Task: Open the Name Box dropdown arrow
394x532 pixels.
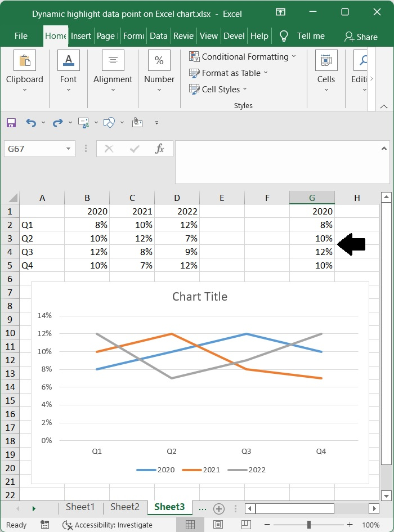Action: (68, 149)
